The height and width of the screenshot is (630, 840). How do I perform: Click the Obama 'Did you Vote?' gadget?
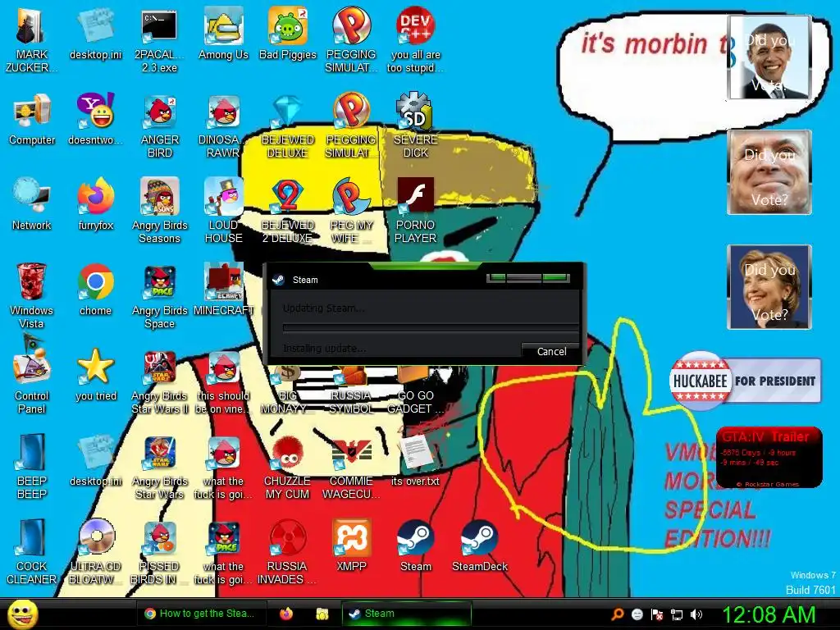point(769,58)
